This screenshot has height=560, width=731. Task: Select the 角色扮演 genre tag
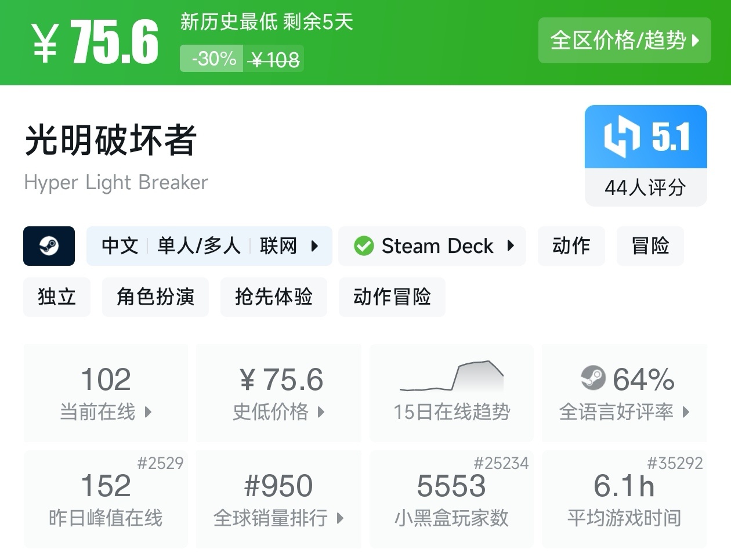pyautogui.click(x=155, y=297)
